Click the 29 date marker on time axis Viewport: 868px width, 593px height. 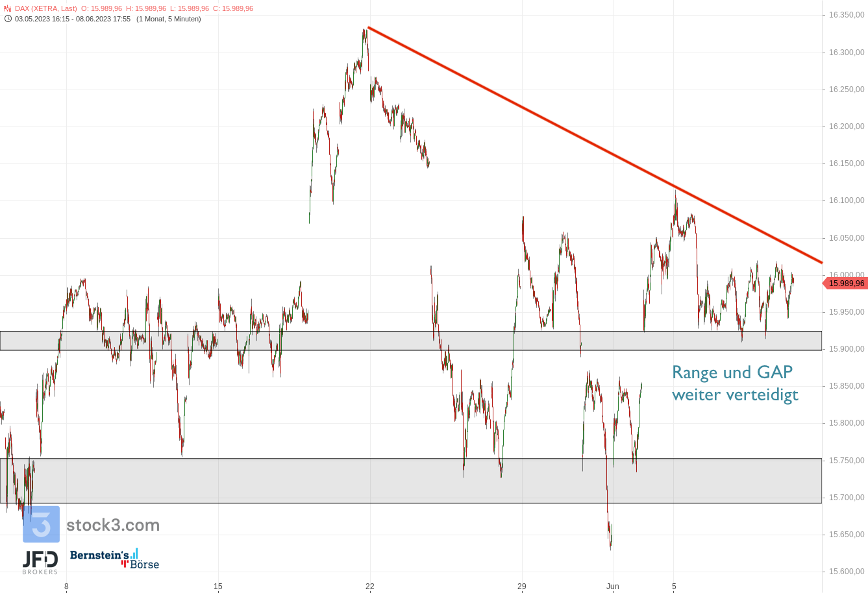[522, 587]
